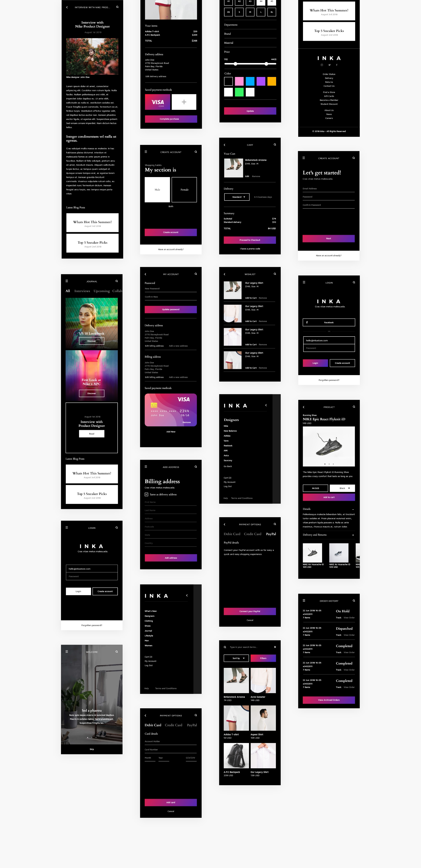Click Proceed to Checkout button
This screenshot has height=868, width=421.
(250, 240)
